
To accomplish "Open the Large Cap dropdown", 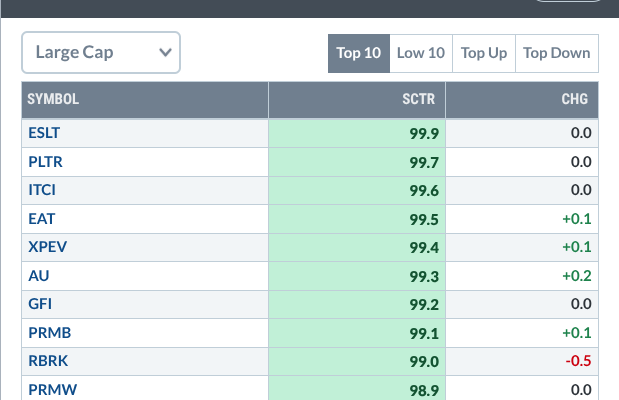I will 101,53.
